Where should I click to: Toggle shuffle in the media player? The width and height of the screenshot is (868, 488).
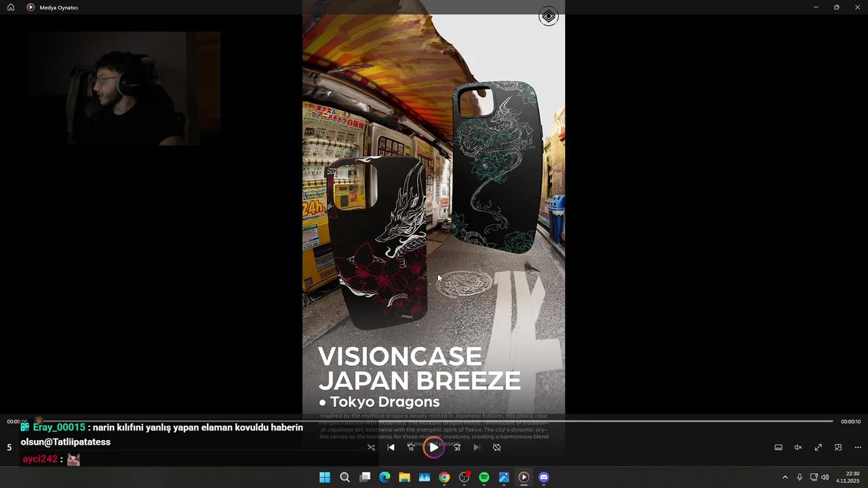[x=371, y=447]
